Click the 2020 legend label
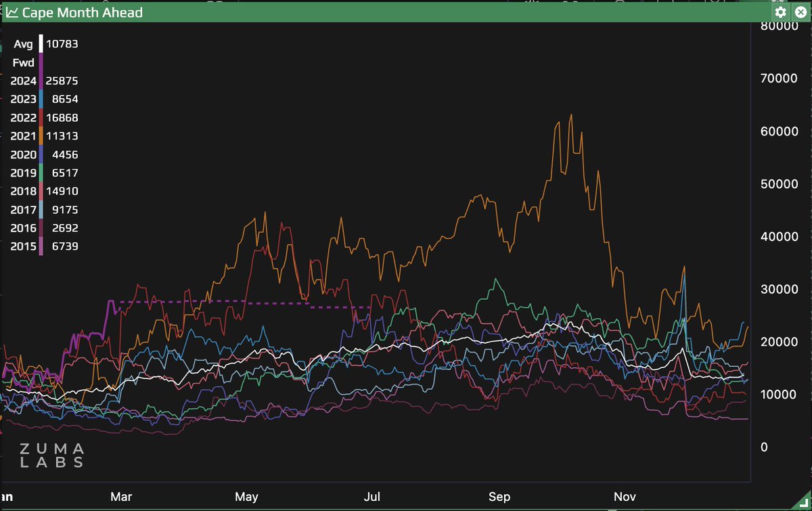 coord(23,154)
